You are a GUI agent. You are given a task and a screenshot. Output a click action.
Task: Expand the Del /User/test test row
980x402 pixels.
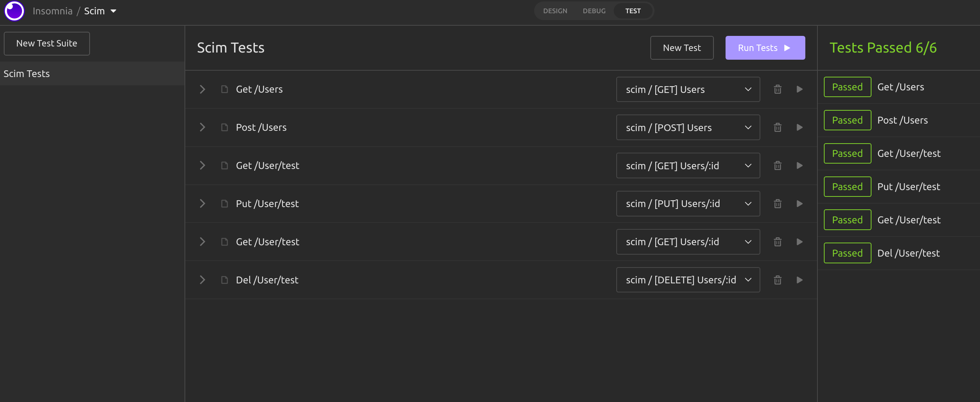click(202, 280)
